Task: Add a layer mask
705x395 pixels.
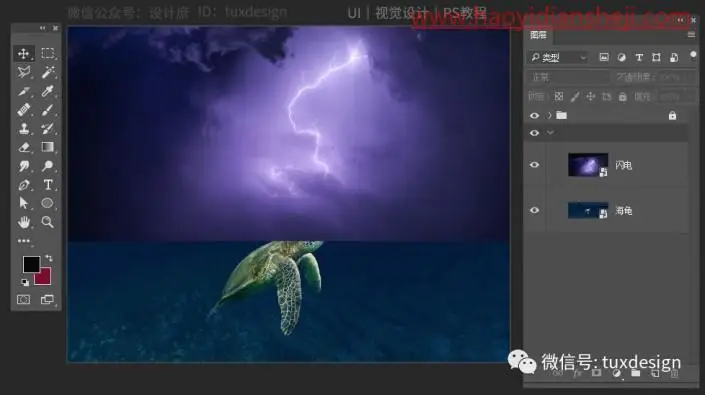Action: (x=596, y=373)
